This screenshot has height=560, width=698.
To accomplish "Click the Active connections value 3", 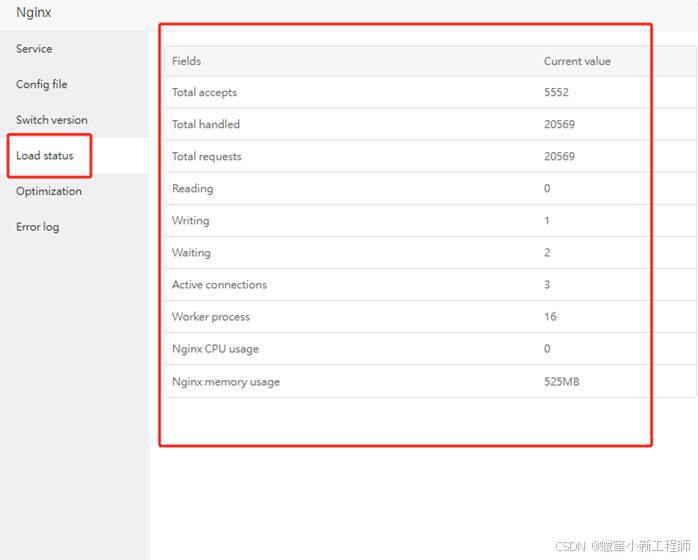I will pyautogui.click(x=547, y=284).
